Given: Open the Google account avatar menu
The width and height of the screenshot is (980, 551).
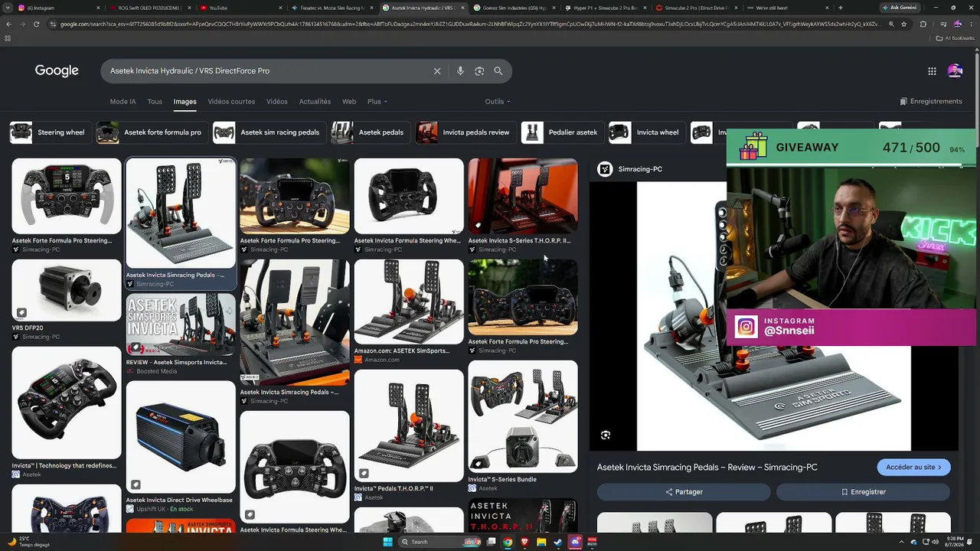Looking at the screenshot, I should (x=955, y=71).
